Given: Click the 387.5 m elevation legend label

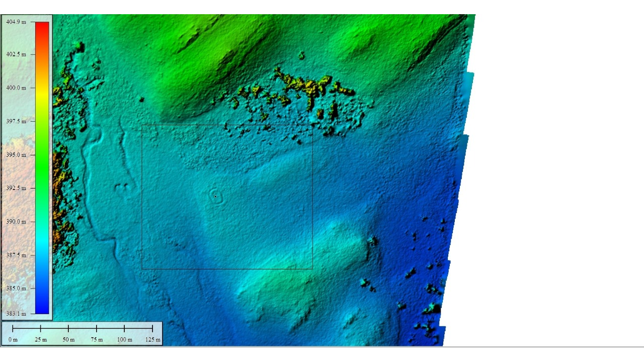Looking at the screenshot, I should coord(16,255).
